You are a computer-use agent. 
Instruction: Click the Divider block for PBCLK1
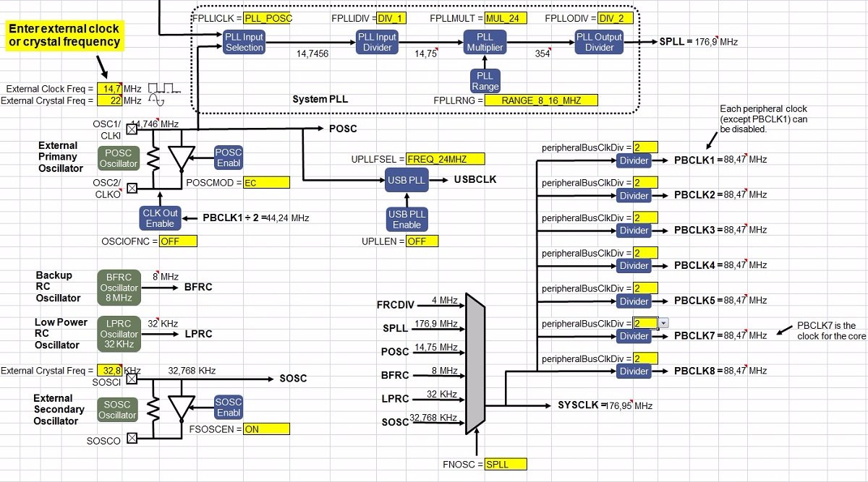coord(634,160)
